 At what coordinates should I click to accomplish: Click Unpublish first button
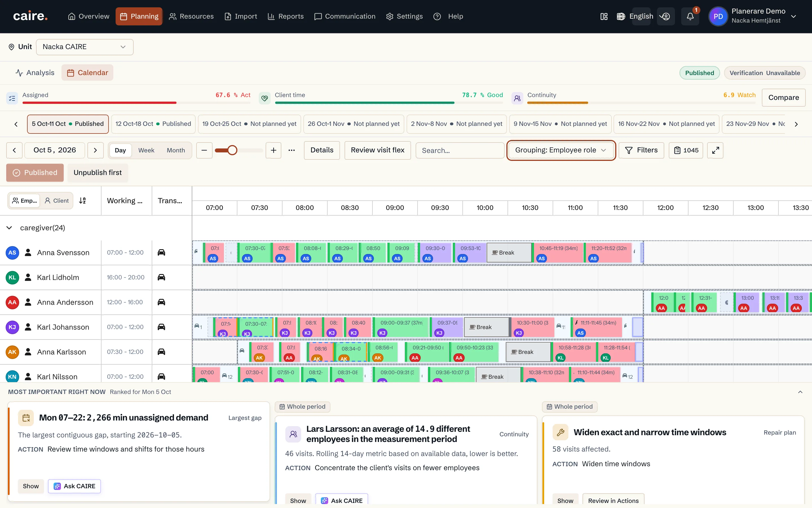(98, 173)
